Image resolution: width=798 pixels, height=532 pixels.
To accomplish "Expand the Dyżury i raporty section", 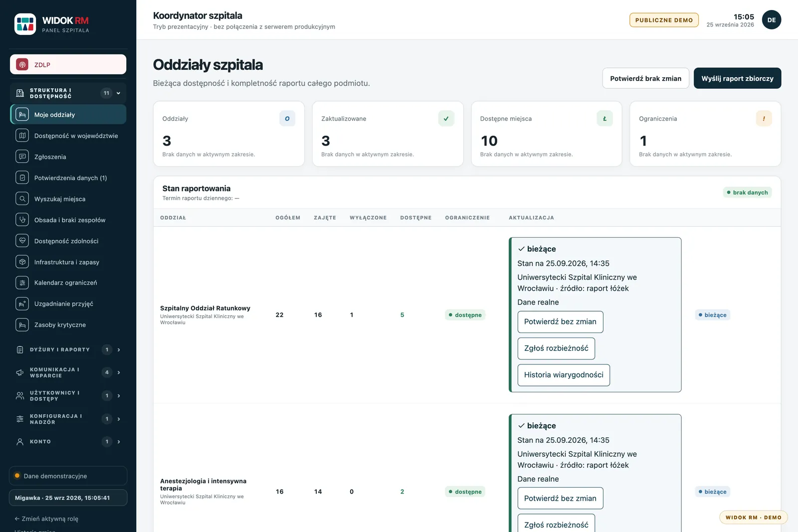I will pyautogui.click(x=68, y=350).
